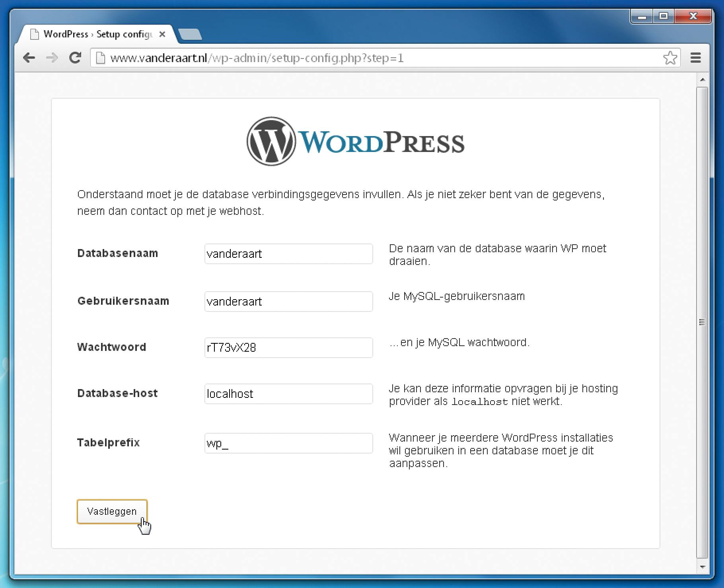This screenshot has height=588, width=724.
Task: Focus the Wachtwoord input field
Action: [288, 348]
